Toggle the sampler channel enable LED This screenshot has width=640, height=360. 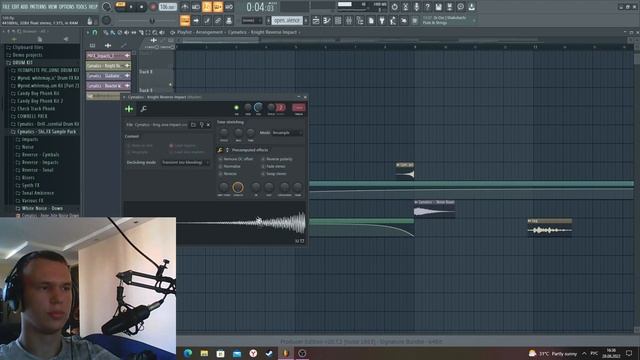(236, 108)
